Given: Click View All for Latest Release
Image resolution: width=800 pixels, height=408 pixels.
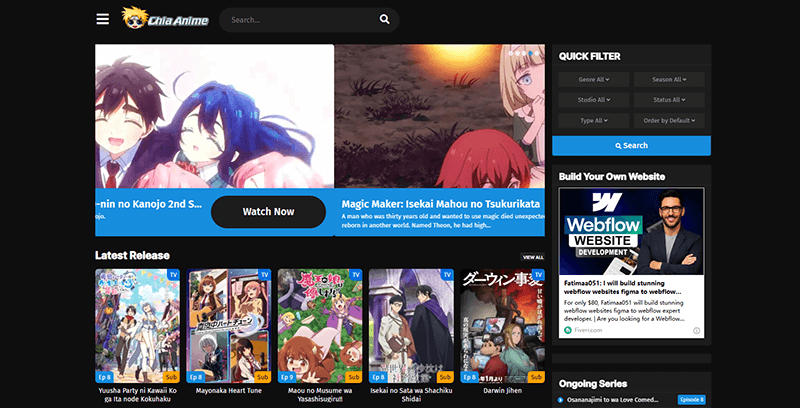Looking at the screenshot, I should (x=532, y=257).
